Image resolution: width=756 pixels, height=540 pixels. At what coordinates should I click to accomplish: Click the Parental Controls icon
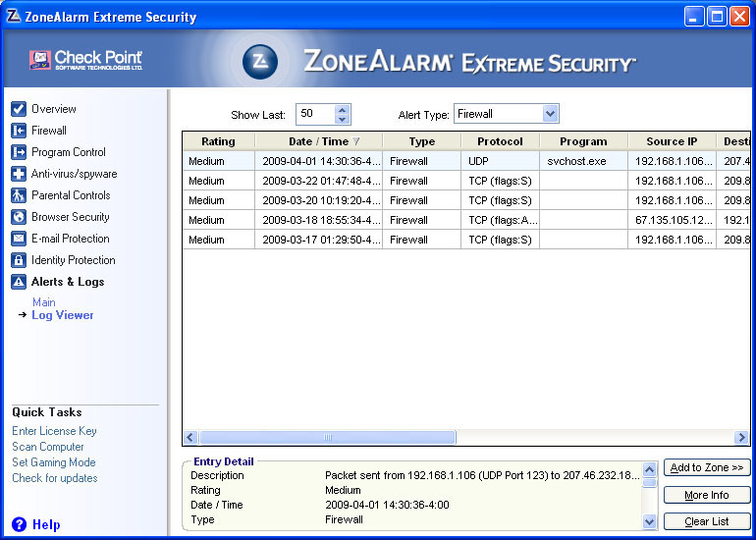click(x=19, y=195)
